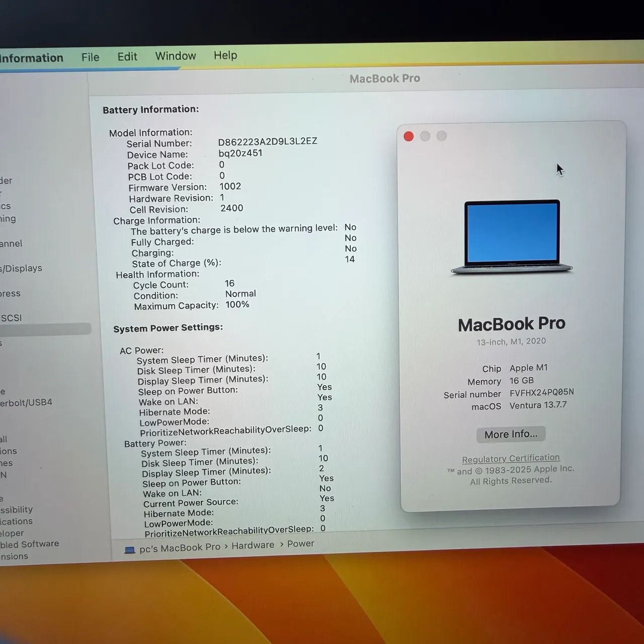The height and width of the screenshot is (644, 644).
Task: Open the Regulatory Certification link
Action: tap(511, 458)
